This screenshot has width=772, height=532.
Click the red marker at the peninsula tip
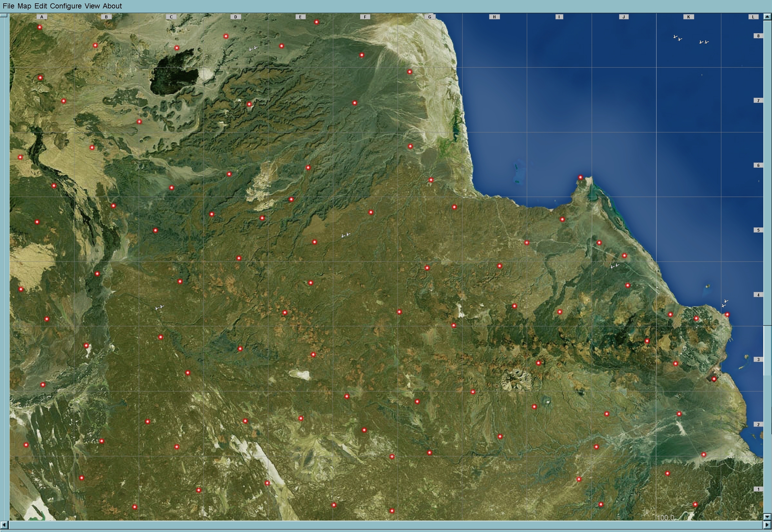tap(580, 178)
